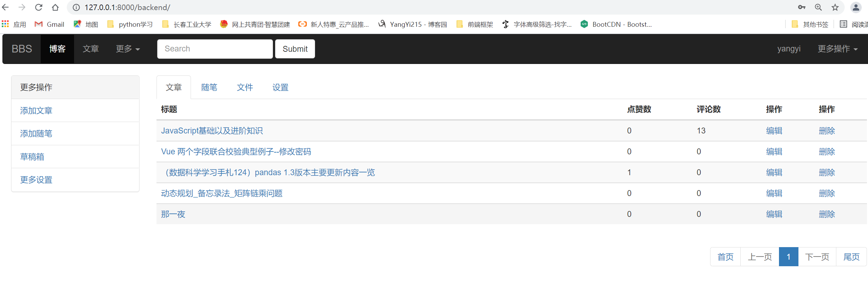Open article 那一夜
Screen dimensions: 868x285
[x=173, y=214]
